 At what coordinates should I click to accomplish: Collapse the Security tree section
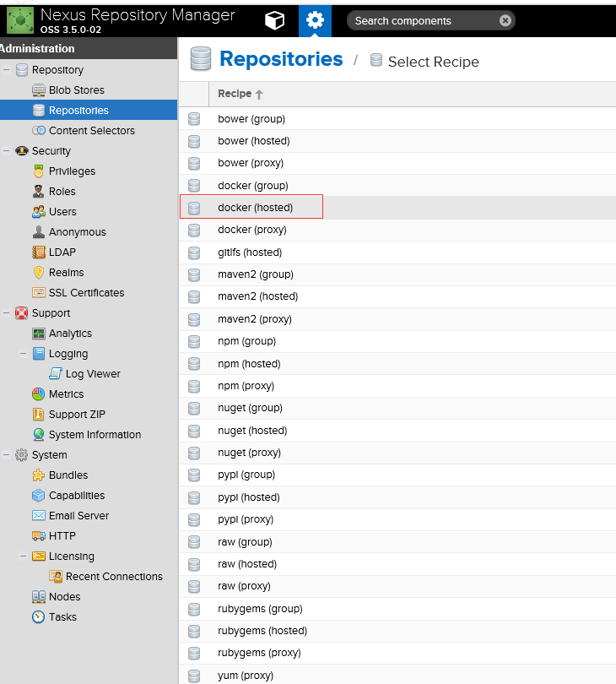click(7, 151)
